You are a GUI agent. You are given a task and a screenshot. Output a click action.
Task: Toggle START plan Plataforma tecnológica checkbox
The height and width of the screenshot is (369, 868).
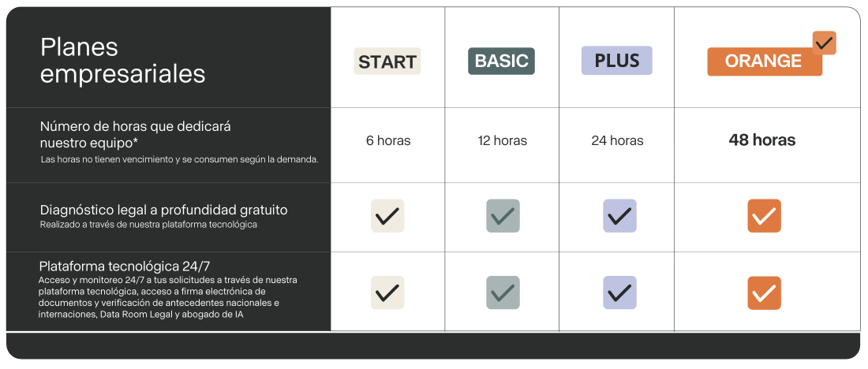click(387, 293)
